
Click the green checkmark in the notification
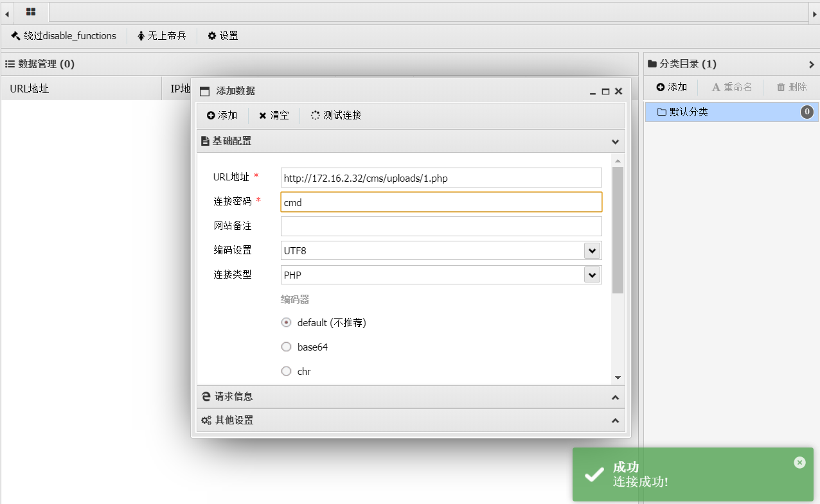coord(593,475)
